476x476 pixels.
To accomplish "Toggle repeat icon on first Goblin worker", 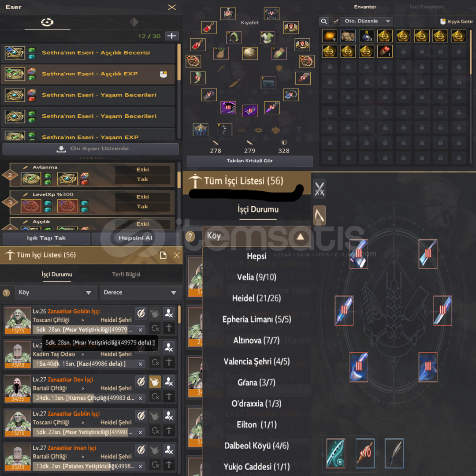I will coord(155,328).
